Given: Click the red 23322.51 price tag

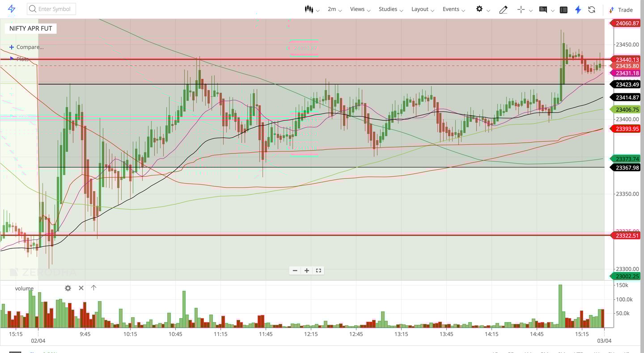Looking at the screenshot, I should 625,235.
